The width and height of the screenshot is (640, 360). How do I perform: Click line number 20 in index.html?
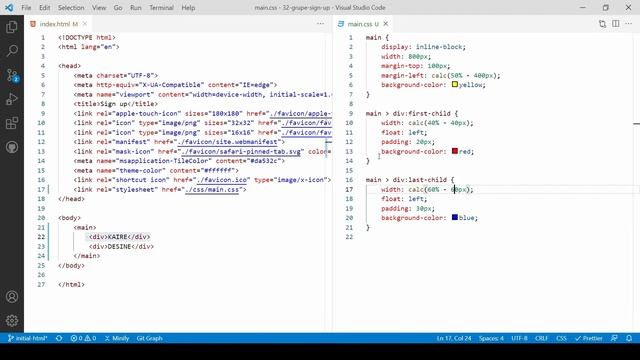point(41,218)
